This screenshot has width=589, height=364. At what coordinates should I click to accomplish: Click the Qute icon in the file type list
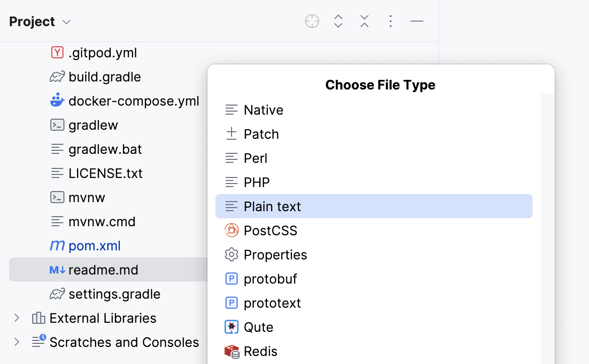tap(231, 327)
